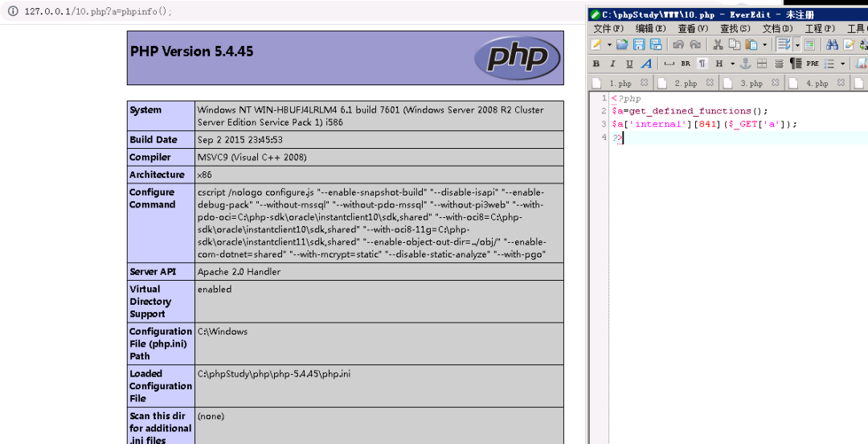Click the Undo arrow icon

(x=678, y=45)
